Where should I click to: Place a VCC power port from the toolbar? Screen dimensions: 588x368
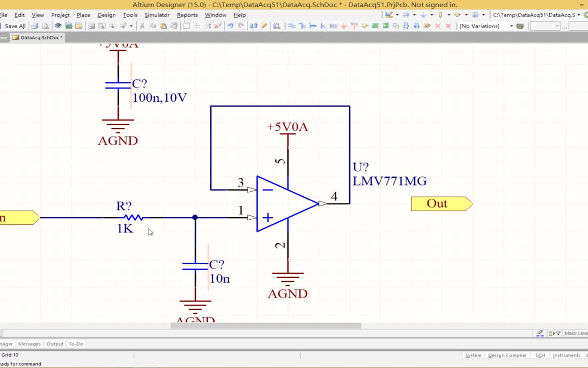[x=354, y=26]
